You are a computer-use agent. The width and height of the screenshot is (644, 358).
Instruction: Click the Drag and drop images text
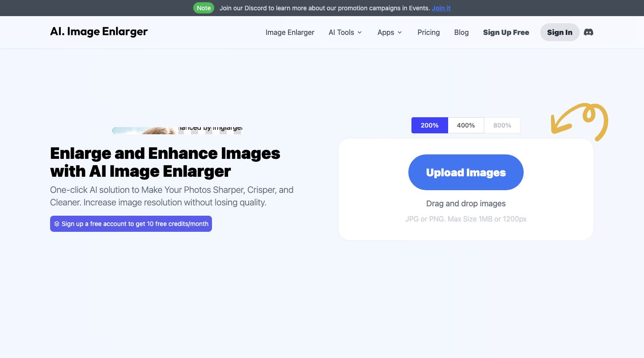pos(466,204)
